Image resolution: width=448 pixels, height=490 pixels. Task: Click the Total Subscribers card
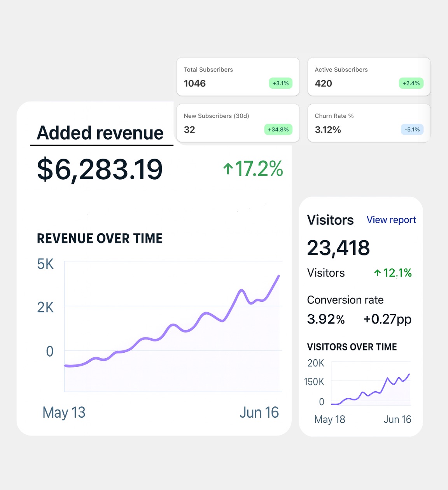click(238, 77)
